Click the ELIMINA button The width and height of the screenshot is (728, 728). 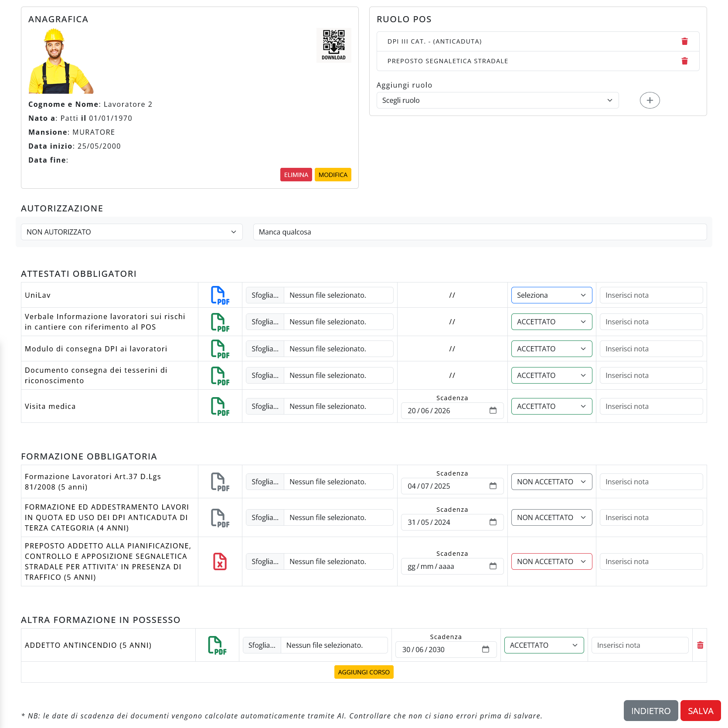click(296, 175)
